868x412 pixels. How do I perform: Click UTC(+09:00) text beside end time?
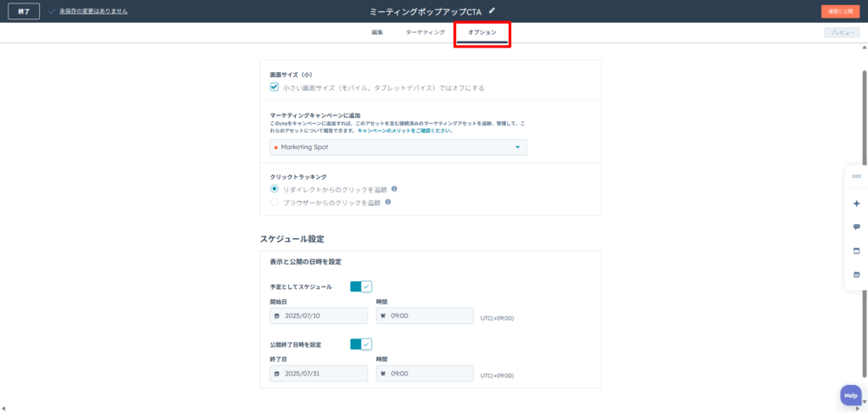tap(497, 376)
